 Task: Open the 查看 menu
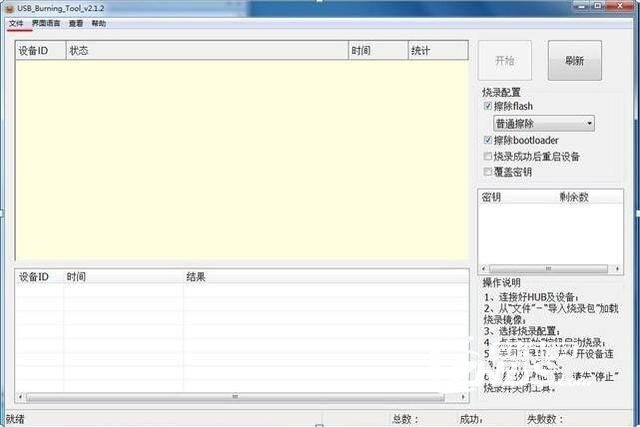point(76,23)
